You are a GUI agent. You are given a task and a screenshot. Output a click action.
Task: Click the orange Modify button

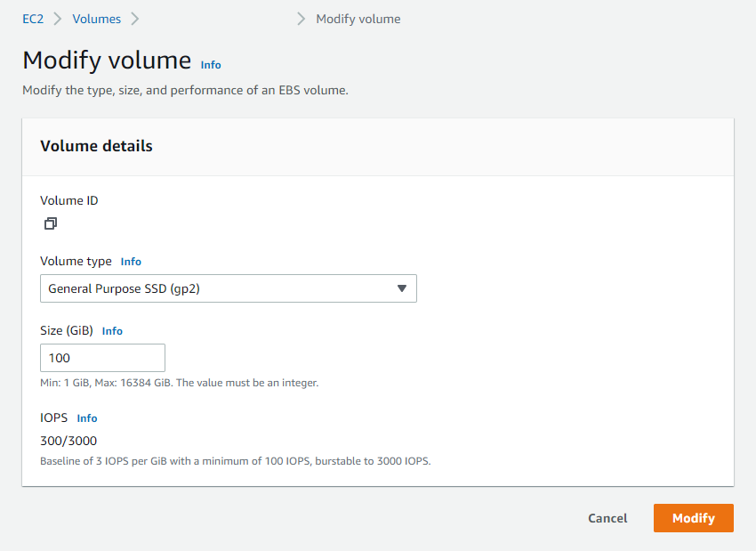pyautogui.click(x=694, y=518)
